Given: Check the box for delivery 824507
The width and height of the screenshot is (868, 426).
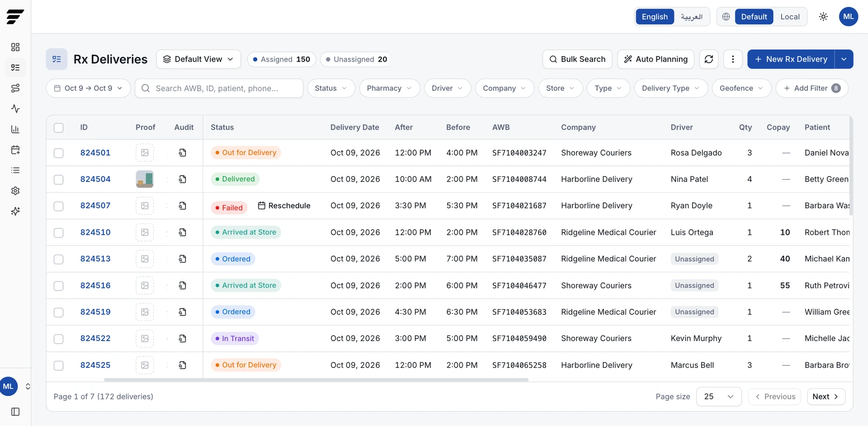Looking at the screenshot, I should (x=59, y=206).
